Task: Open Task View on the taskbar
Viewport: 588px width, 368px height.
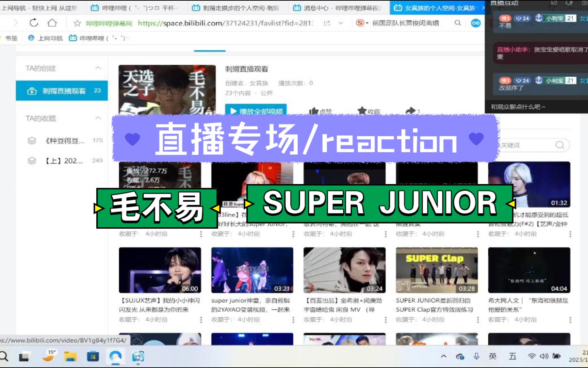Action: point(23,357)
